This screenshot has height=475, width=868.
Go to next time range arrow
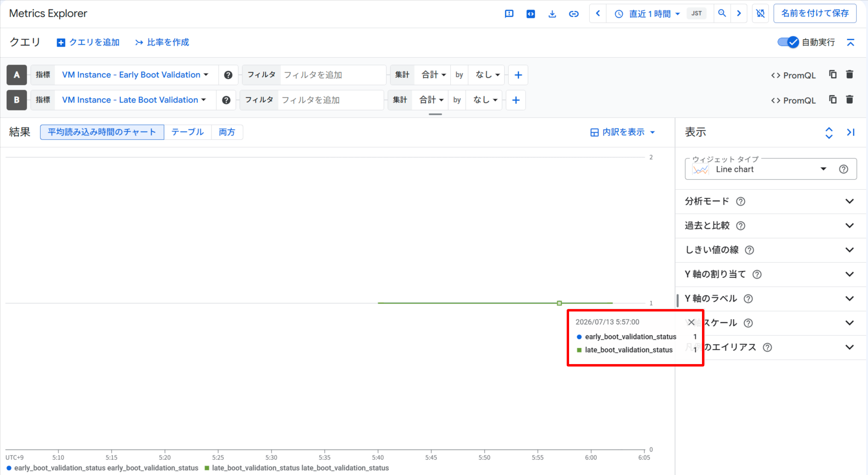coord(739,14)
